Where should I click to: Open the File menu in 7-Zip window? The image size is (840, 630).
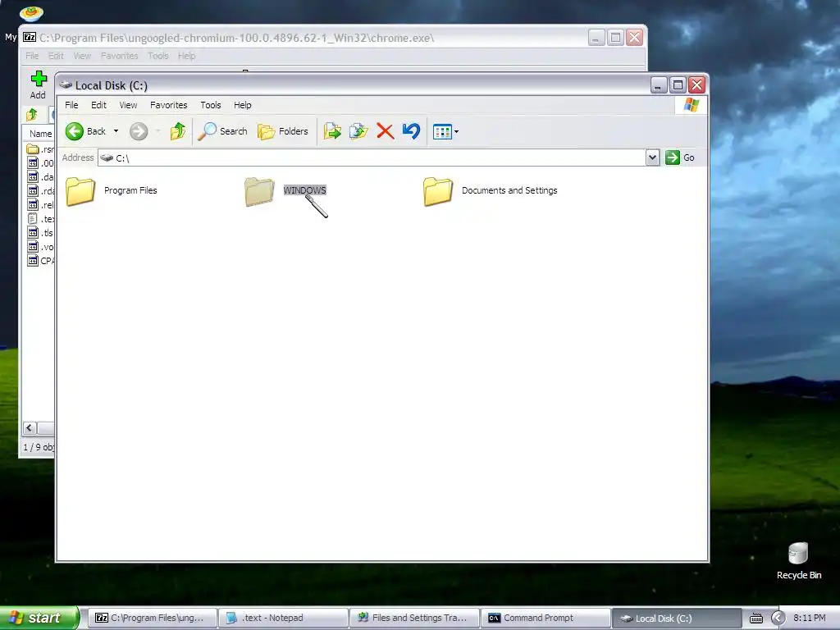click(32, 56)
